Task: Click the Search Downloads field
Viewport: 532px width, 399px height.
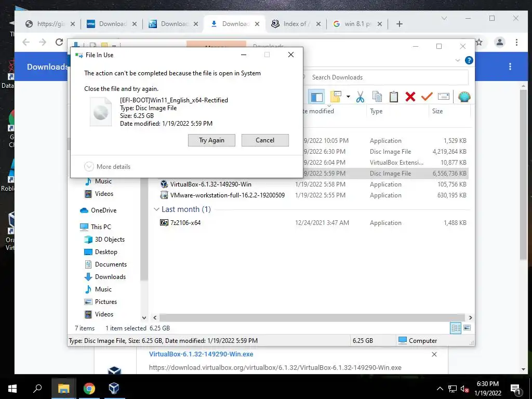Action: (x=387, y=77)
